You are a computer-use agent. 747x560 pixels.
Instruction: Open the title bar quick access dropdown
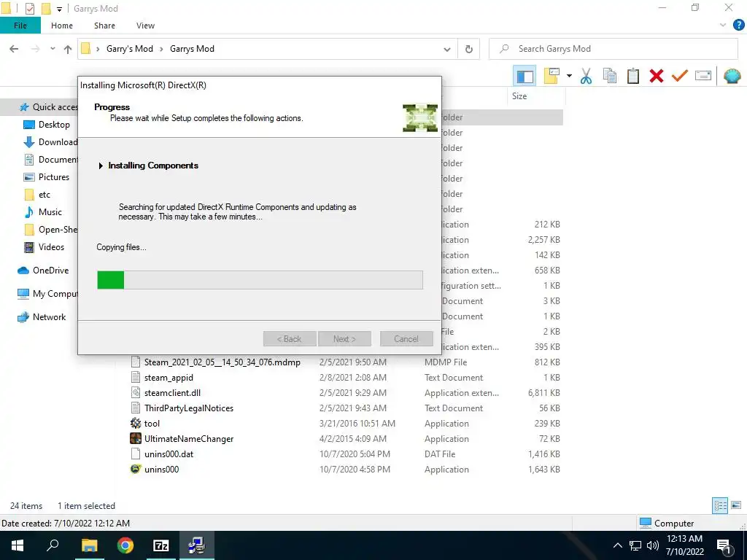click(59, 9)
